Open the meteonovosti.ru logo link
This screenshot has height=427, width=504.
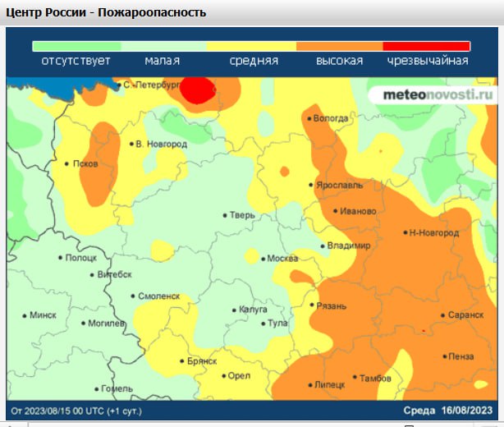pyautogui.click(x=438, y=95)
